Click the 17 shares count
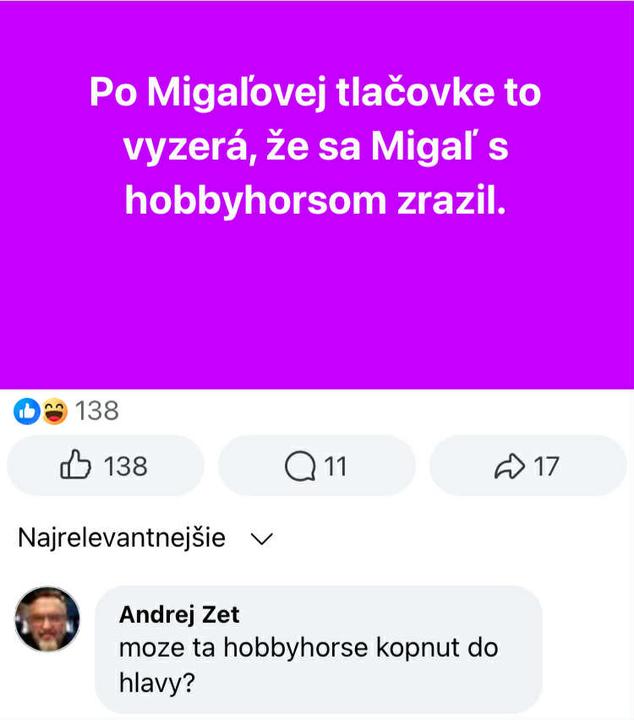The height and width of the screenshot is (720, 634). (x=546, y=467)
